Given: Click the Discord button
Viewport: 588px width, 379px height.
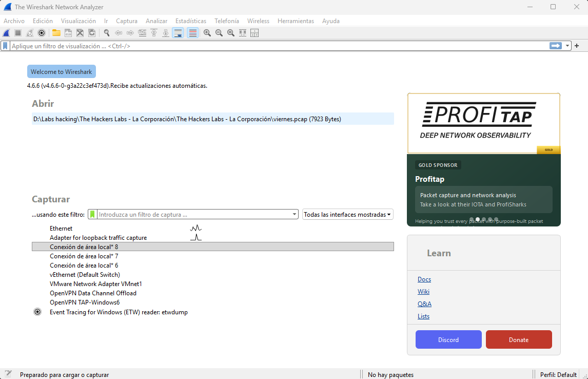Looking at the screenshot, I should pos(448,339).
